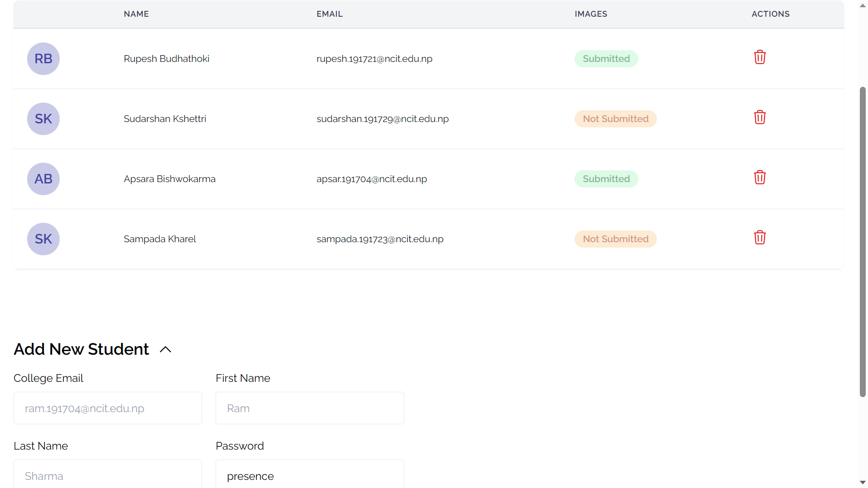Click Sampada Kharel's SK avatar

coord(43,239)
